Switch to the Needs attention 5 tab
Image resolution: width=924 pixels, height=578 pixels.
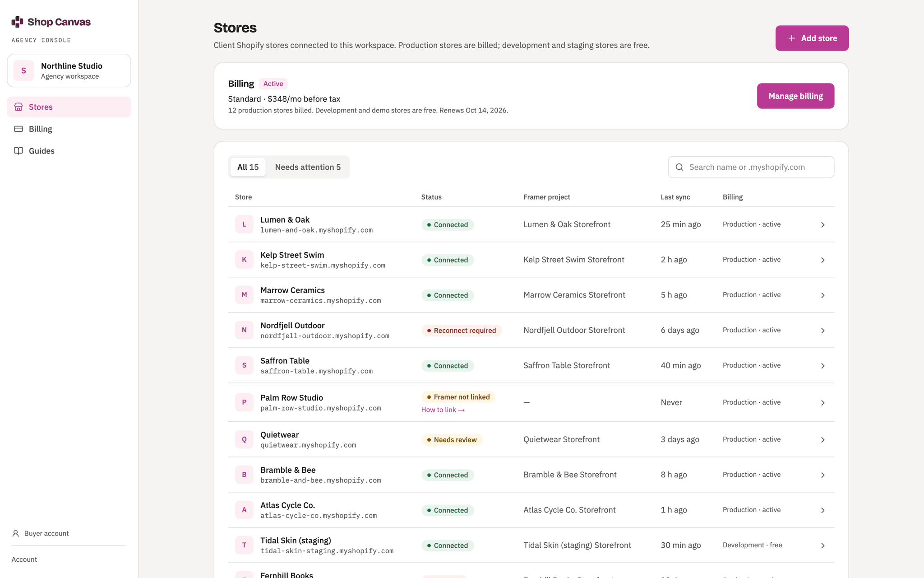coord(308,167)
